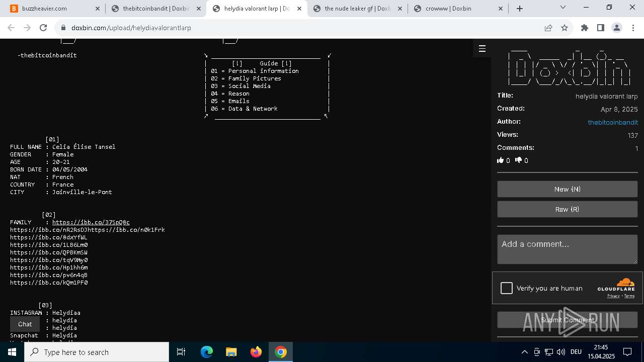The width and height of the screenshot is (644, 362).
Task: Open the network icon in system tray
Action: (549, 352)
